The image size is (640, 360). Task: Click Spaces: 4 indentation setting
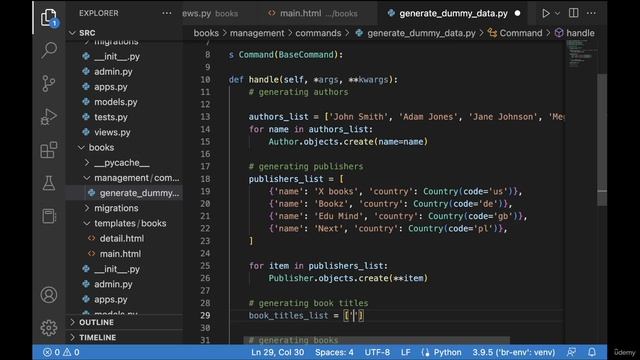pyautogui.click(x=334, y=352)
